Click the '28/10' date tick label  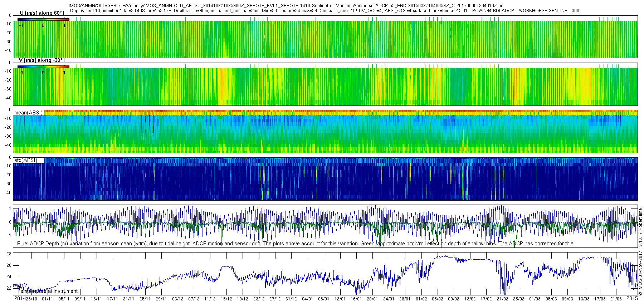tap(31, 299)
